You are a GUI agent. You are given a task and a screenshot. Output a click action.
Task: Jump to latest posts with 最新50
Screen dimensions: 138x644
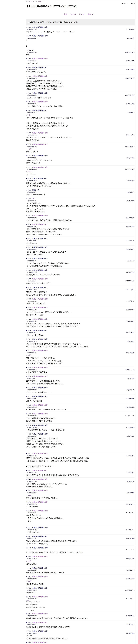[x=90, y=14]
